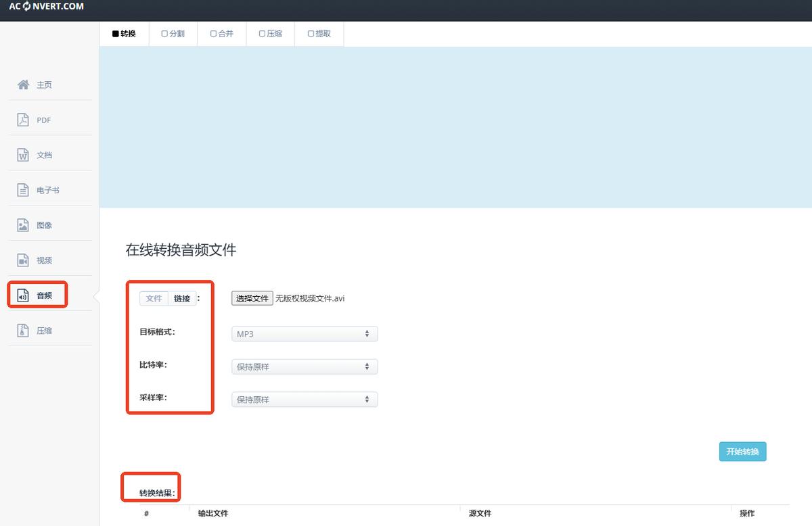Open the 比特率 dropdown
Image resolution: width=812 pixels, height=526 pixels.
(304, 367)
